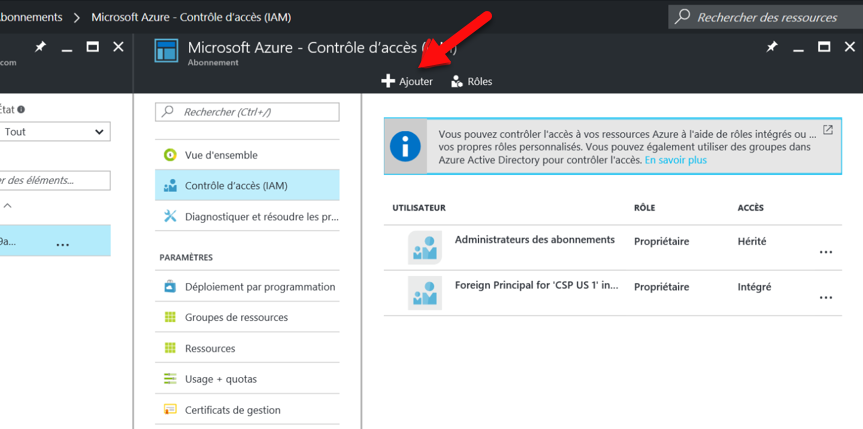Viewport: 863px width, 429px height.
Task: Click the Vue d'ensemble circle icon
Action: (170, 155)
